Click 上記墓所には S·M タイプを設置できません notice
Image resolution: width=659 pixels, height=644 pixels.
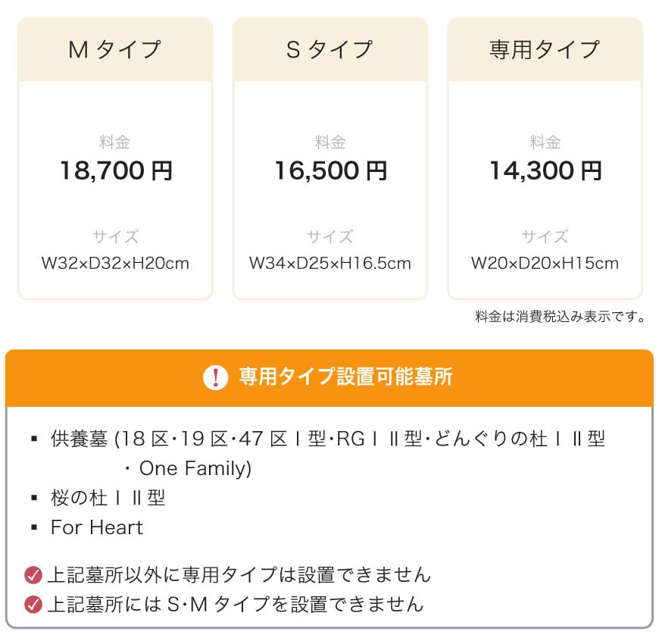pos(236,605)
